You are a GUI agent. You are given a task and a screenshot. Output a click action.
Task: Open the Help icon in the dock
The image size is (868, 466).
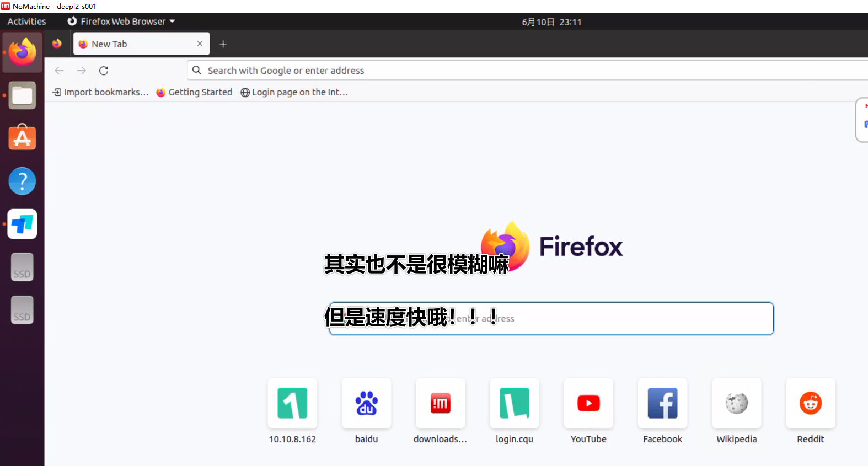pos(22,181)
